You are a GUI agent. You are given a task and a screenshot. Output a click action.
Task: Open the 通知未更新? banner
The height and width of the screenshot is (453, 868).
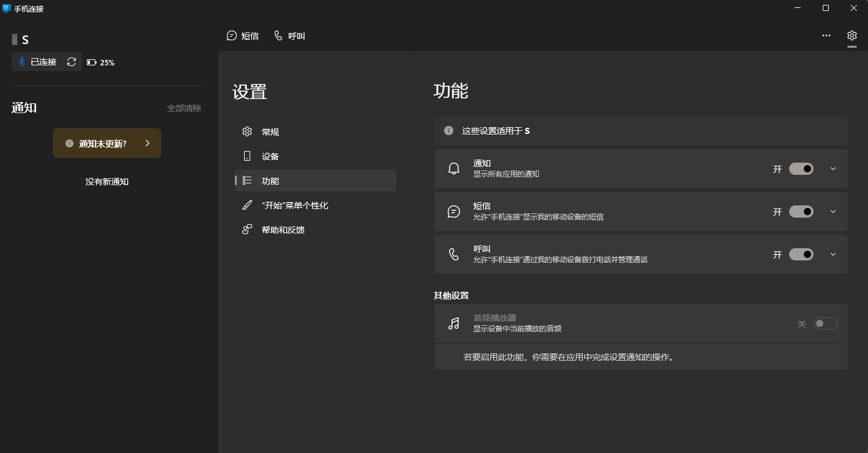[107, 143]
